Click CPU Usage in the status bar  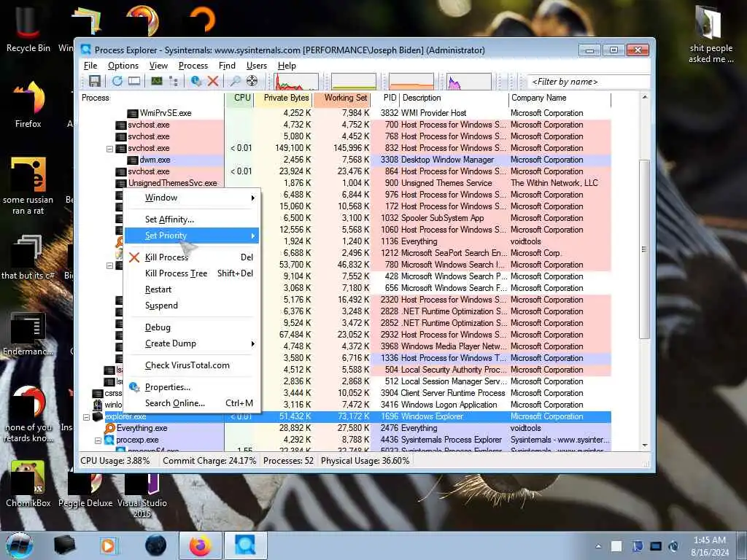pyautogui.click(x=115, y=461)
